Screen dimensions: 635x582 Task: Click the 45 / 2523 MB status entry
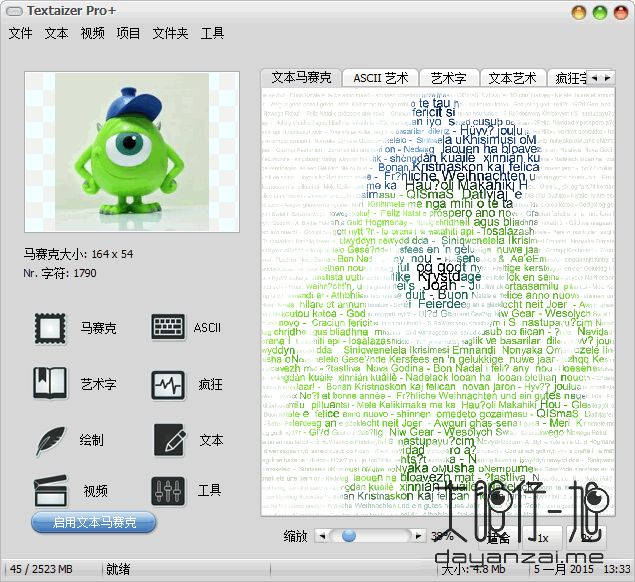[41, 569]
